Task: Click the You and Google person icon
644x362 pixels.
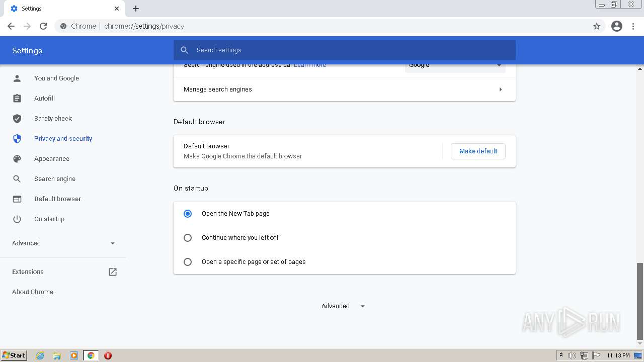Action: pyautogui.click(x=17, y=78)
